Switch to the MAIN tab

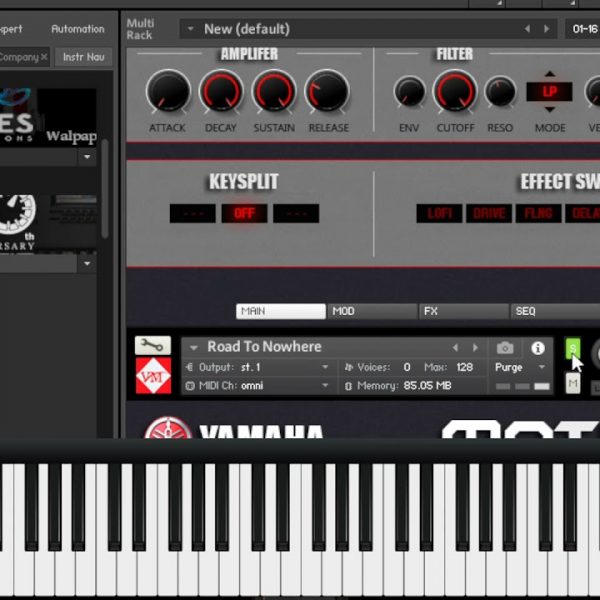pyautogui.click(x=281, y=311)
